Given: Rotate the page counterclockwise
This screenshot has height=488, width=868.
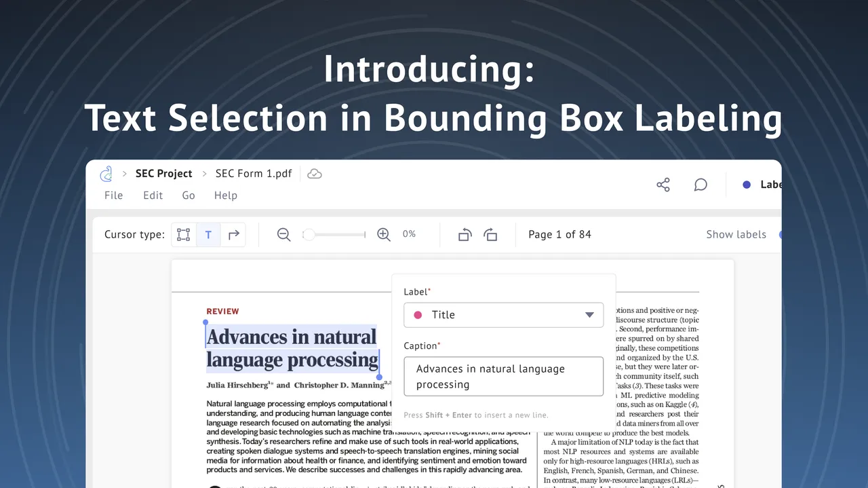Looking at the screenshot, I should (x=465, y=235).
